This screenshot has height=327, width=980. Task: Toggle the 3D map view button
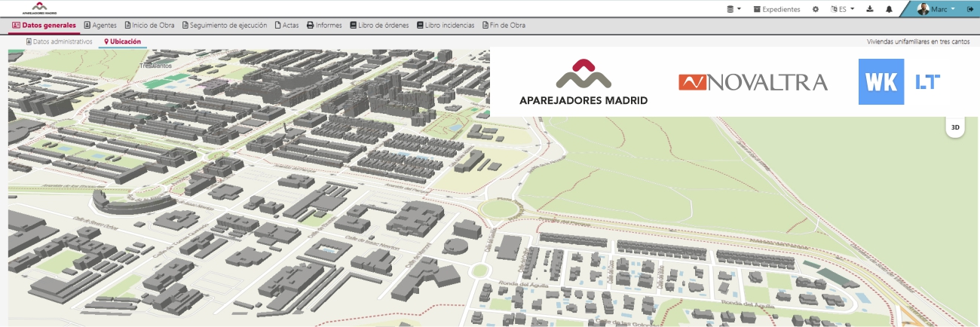point(955,127)
